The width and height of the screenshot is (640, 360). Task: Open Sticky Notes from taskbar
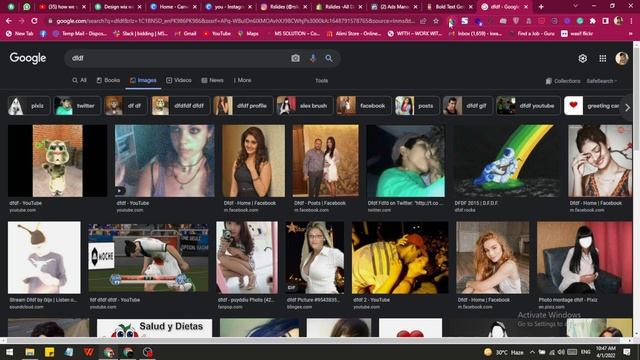tap(49, 352)
